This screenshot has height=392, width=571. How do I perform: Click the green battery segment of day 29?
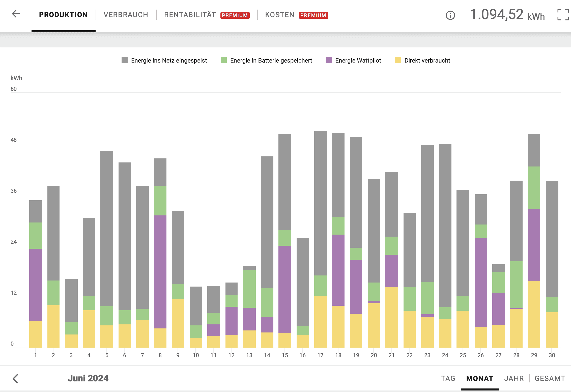point(534,188)
